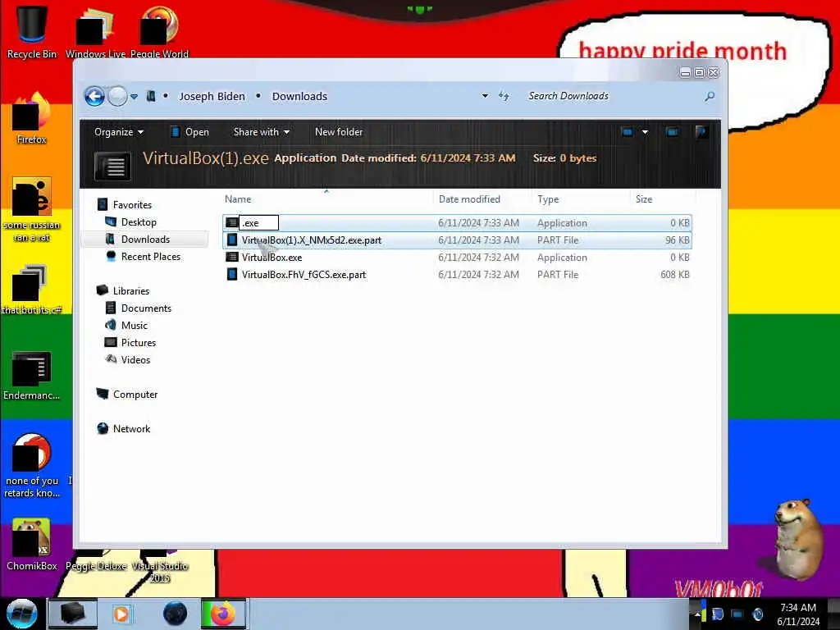Click the Joseph Biden breadcrumb
840x630 pixels.
(x=212, y=97)
